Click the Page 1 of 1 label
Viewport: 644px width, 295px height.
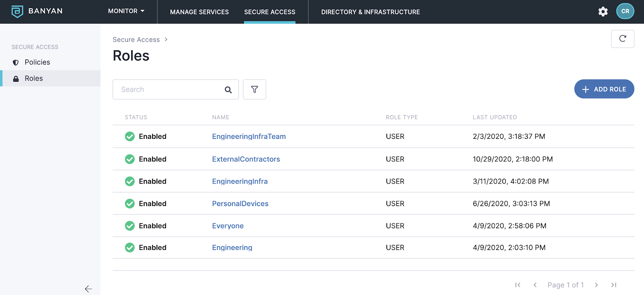(x=566, y=285)
